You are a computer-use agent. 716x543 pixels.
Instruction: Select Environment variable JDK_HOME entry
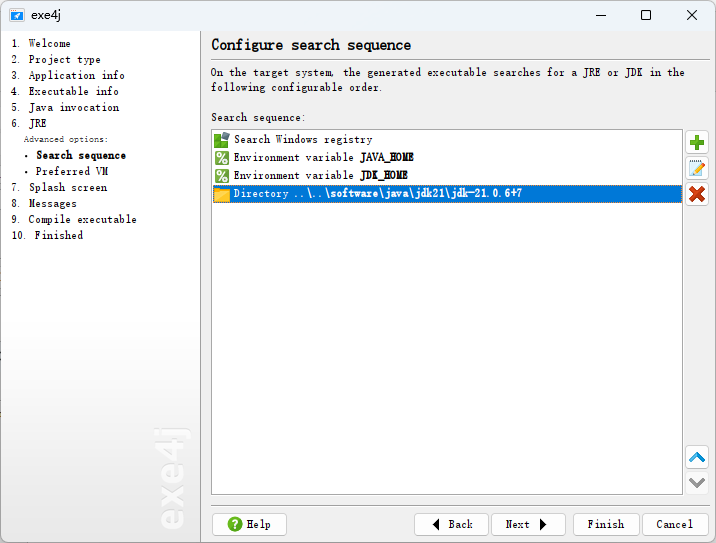(x=447, y=176)
